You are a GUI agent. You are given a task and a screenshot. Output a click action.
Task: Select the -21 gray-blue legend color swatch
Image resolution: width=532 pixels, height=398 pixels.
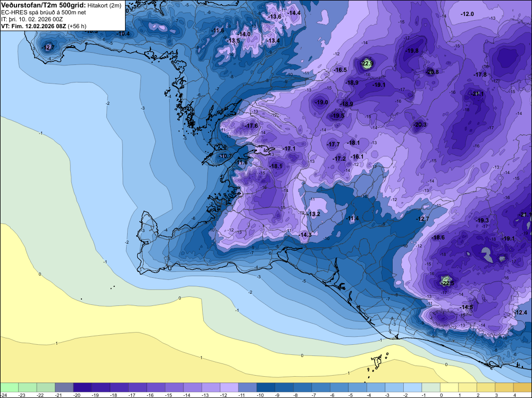[x=64, y=387]
